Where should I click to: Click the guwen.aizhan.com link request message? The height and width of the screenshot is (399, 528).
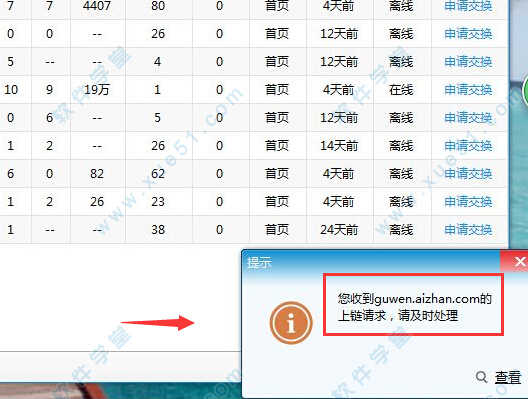point(414,307)
